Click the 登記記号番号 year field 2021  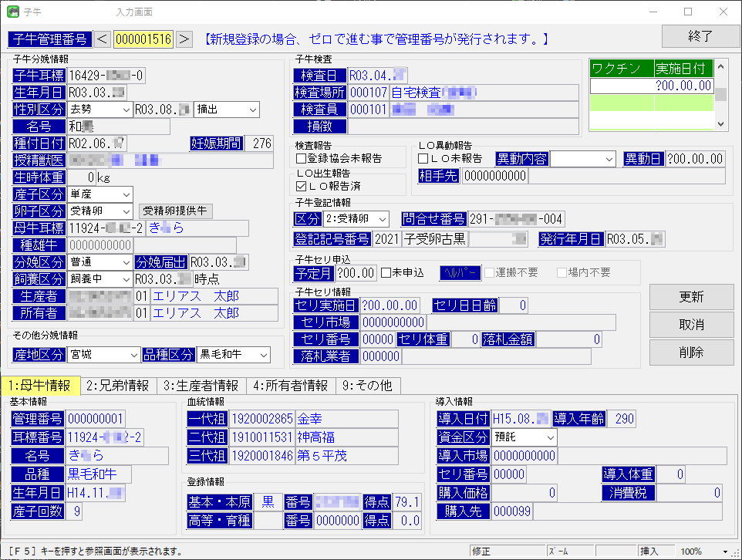click(387, 239)
